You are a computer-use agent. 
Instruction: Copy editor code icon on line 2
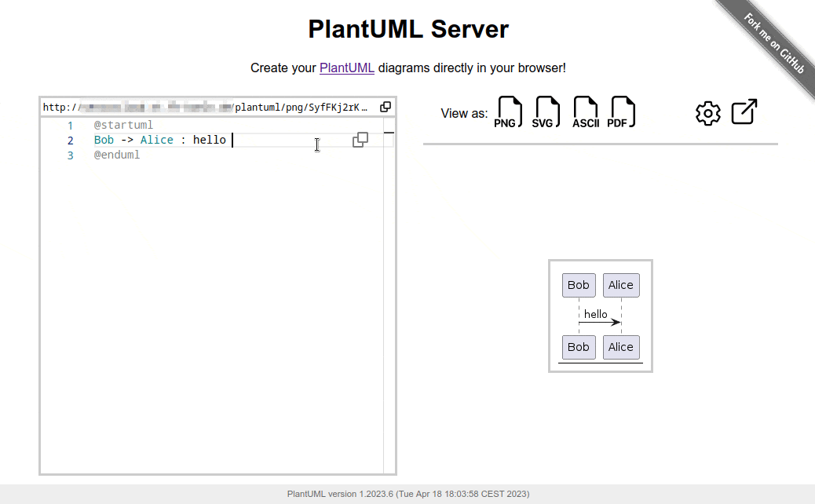[x=360, y=140]
